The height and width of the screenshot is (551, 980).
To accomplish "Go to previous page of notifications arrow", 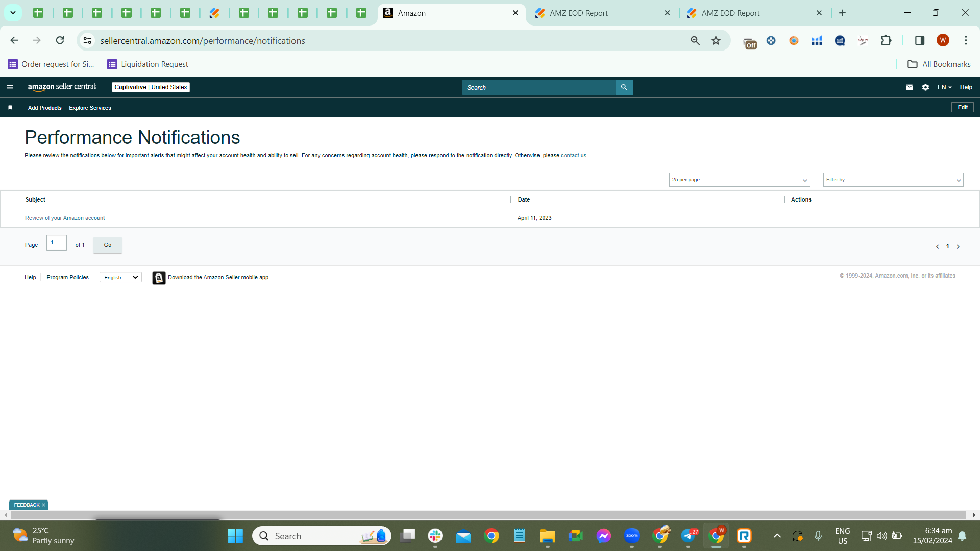I will (x=937, y=247).
